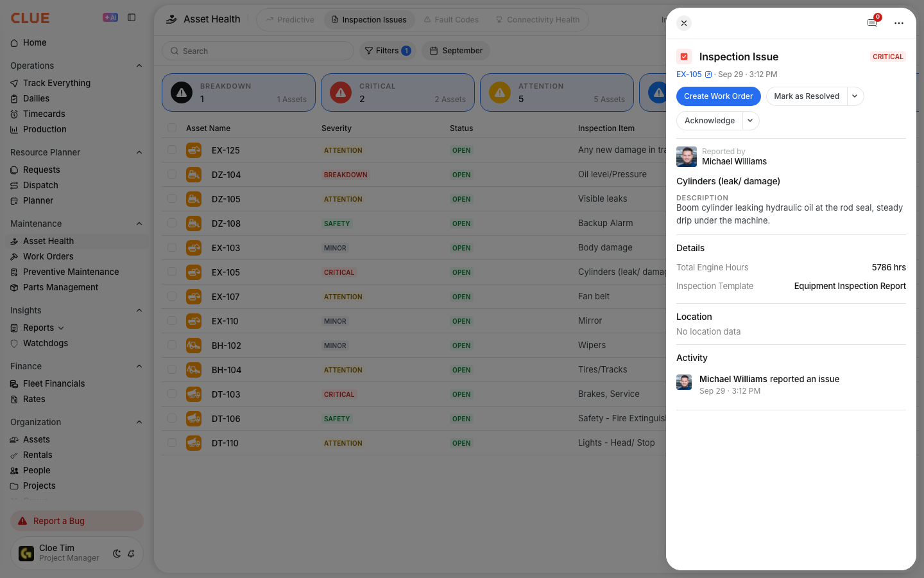
Task: Check the DZ-104 row checkbox
Action: click(x=172, y=174)
